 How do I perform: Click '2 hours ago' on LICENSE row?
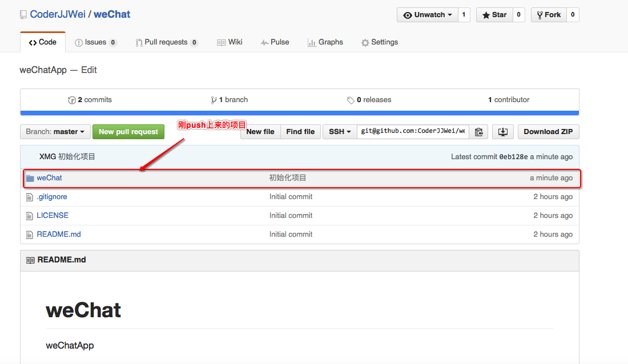pos(553,216)
